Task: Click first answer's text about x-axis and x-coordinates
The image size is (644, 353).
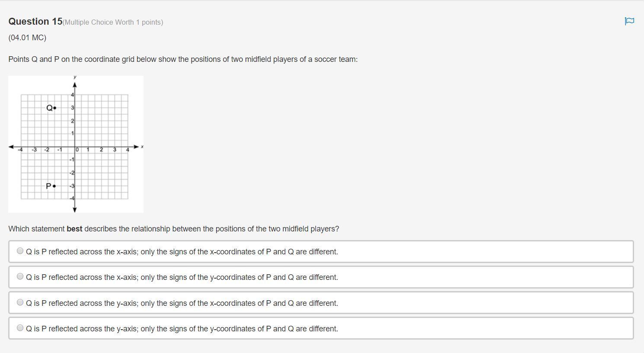Action: pyautogui.click(x=182, y=252)
